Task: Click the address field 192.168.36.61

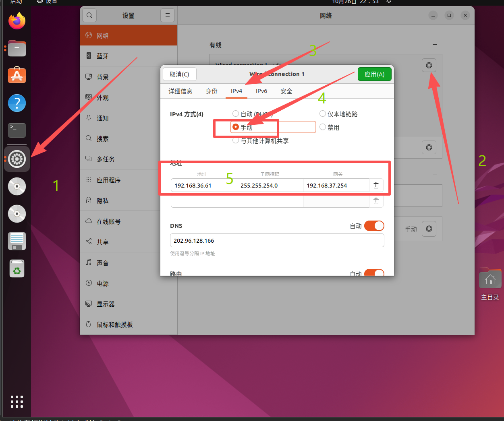Action: [204, 185]
